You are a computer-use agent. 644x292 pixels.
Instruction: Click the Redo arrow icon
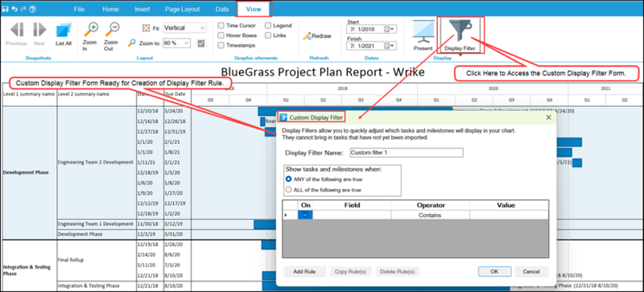pyautogui.click(x=23, y=9)
